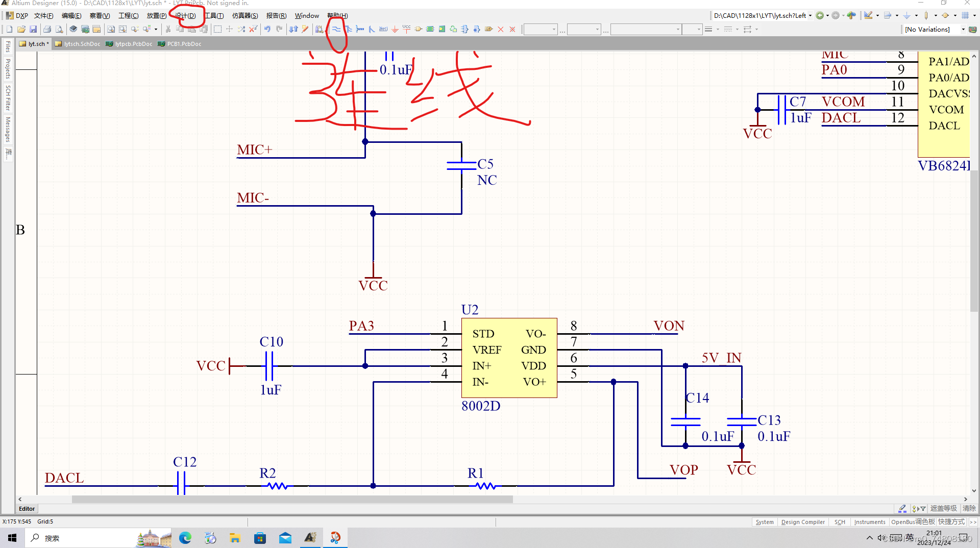Click the SCH panel button
This screenshot has height=548, width=980.
[x=840, y=522]
